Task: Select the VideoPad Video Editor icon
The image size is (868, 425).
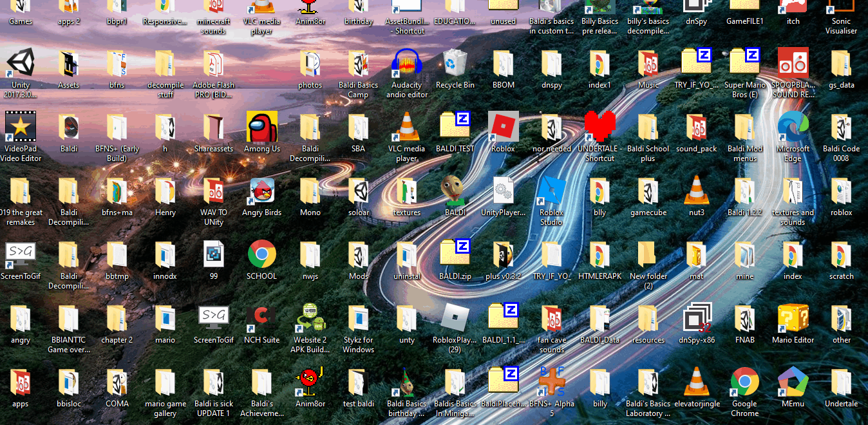Action: pyautogui.click(x=21, y=127)
